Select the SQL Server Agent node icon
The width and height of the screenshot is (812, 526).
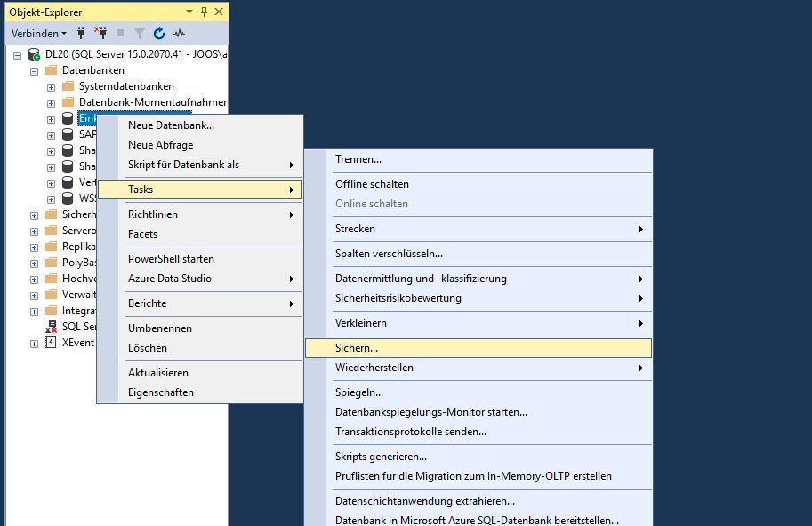pos(50,326)
